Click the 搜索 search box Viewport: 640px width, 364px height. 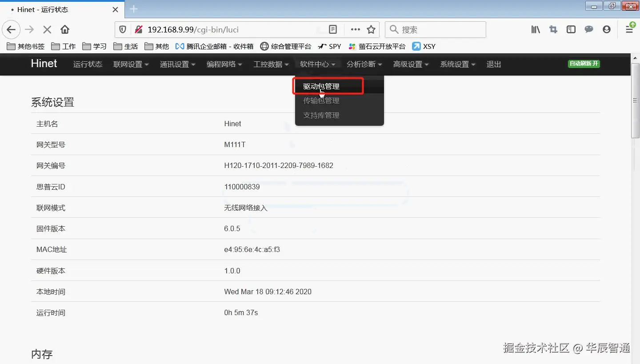point(435,30)
